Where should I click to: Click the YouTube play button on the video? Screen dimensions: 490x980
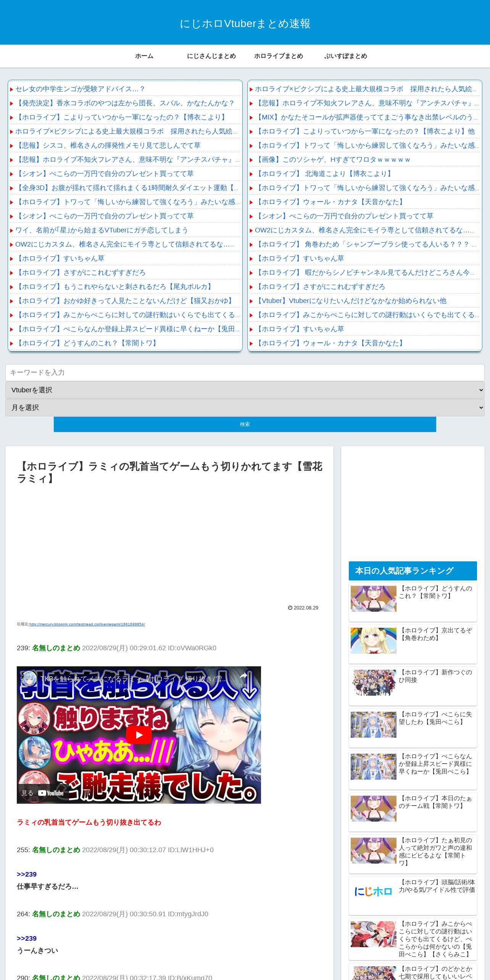139,735
